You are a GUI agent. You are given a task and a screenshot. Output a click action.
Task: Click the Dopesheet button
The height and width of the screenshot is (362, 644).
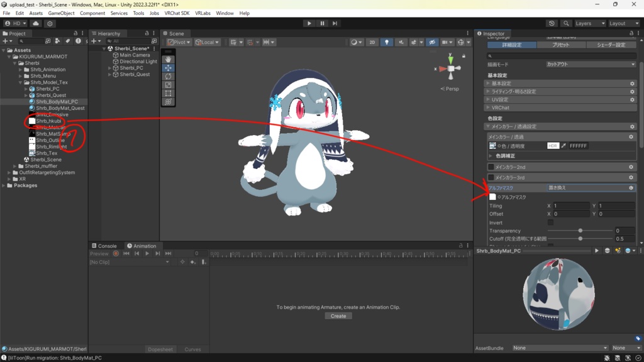click(160, 349)
